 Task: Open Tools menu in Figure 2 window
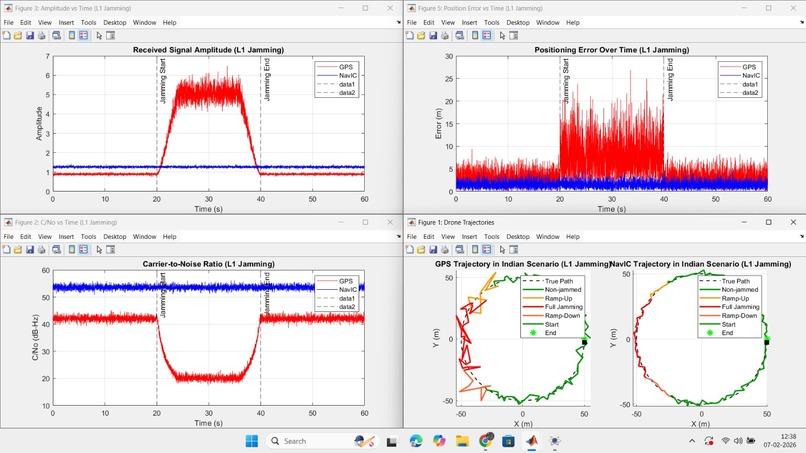click(x=88, y=237)
